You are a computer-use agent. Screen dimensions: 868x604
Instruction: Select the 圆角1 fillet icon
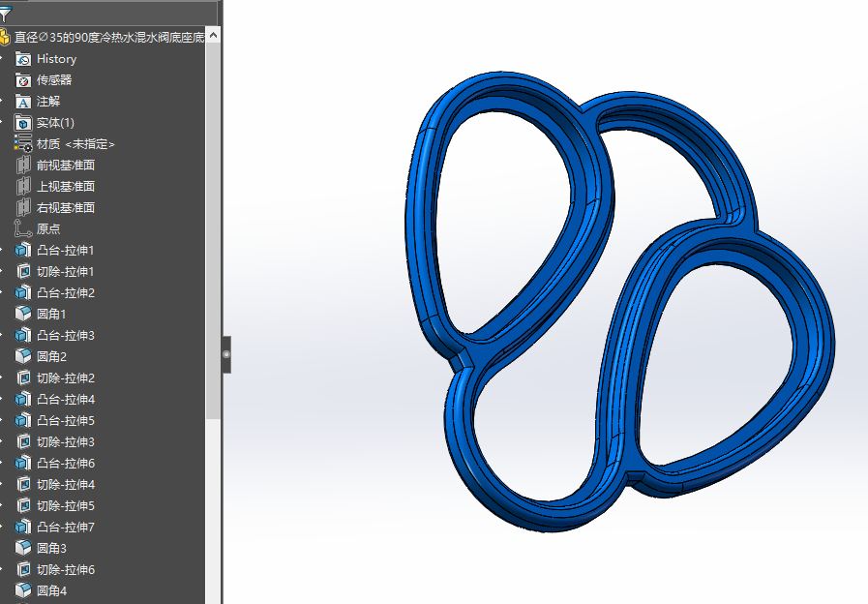point(22,314)
